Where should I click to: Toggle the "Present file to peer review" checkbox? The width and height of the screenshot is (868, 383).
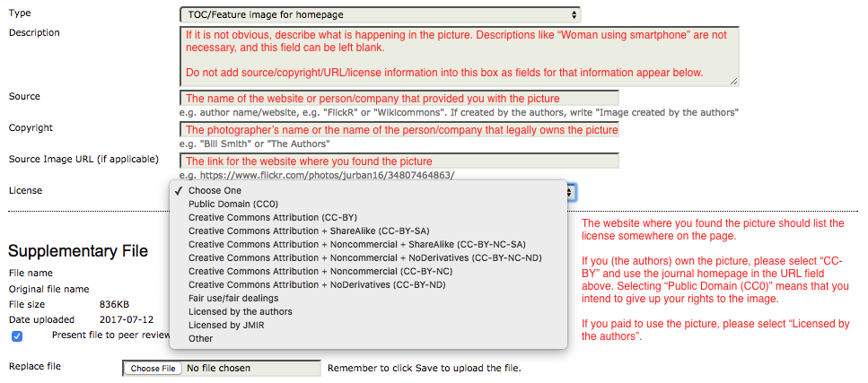[x=18, y=336]
